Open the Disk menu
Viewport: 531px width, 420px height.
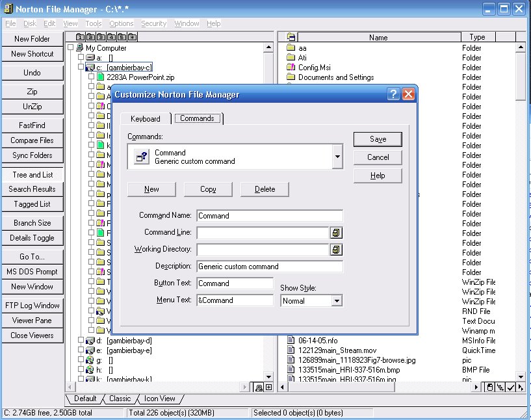point(30,23)
